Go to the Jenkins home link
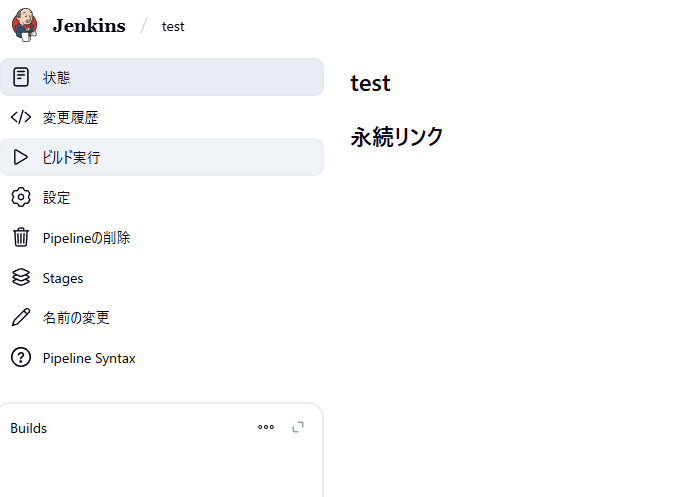Image resolution: width=678 pixels, height=497 pixels. [89, 26]
